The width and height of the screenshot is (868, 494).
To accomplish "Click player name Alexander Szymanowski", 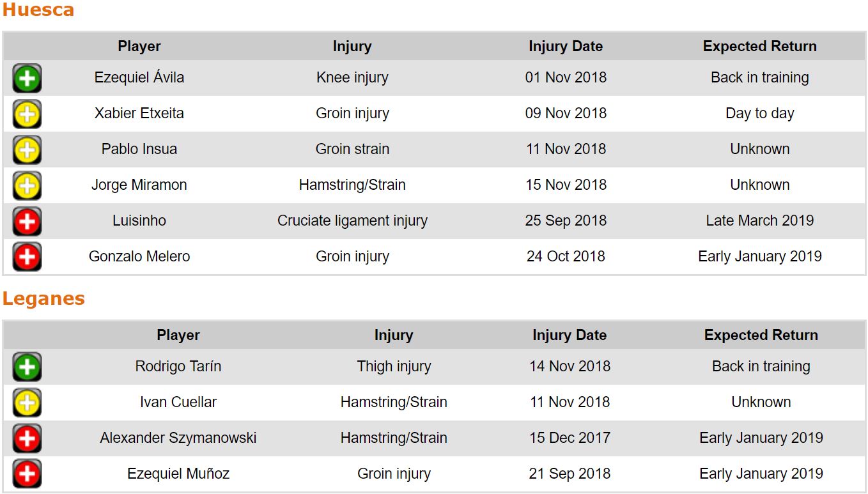I will click(x=178, y=438).
